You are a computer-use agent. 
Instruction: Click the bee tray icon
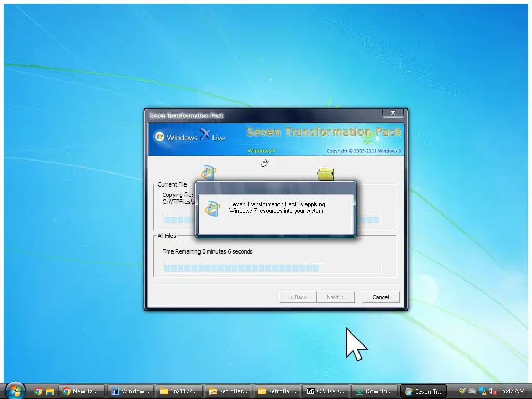pyautogui.click(x=462, y=391)
